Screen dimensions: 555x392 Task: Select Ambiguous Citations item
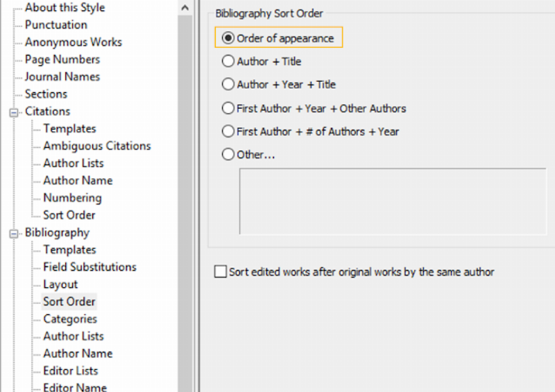coord(97,146)
